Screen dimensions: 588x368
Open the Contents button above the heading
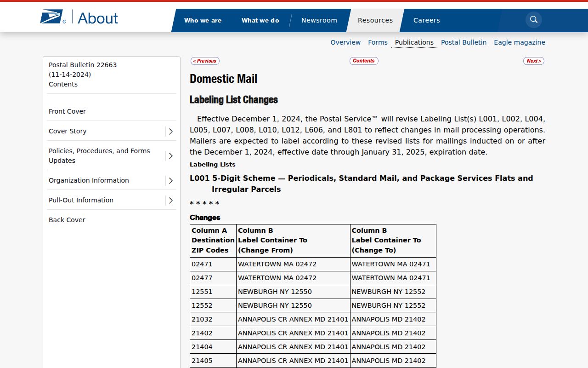(x=364, y=61)
